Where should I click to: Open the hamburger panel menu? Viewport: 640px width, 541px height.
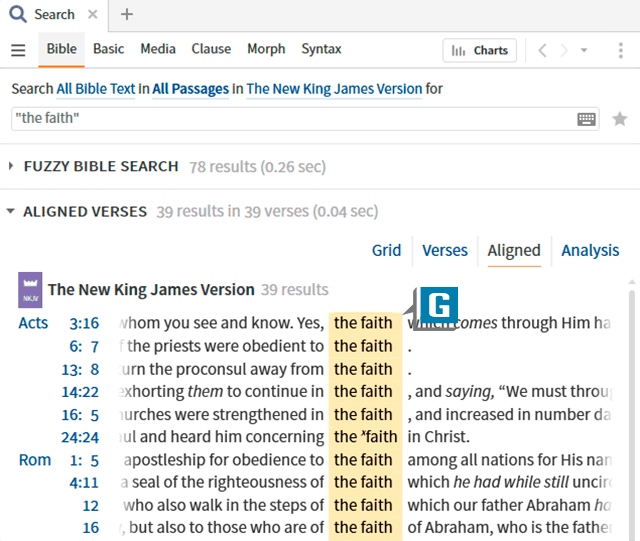pyautogui.click(x=18, y=50)
